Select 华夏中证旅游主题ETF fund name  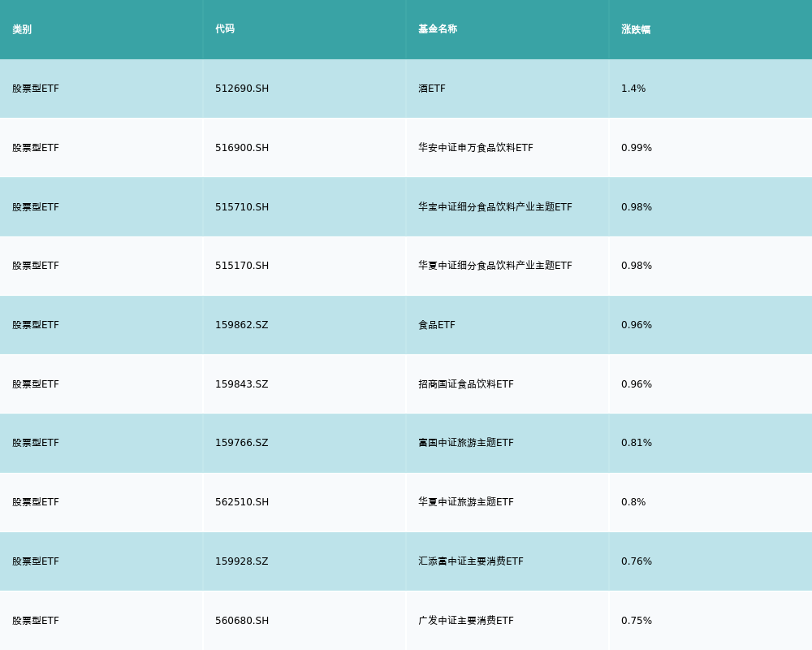[x=466, y=502]
